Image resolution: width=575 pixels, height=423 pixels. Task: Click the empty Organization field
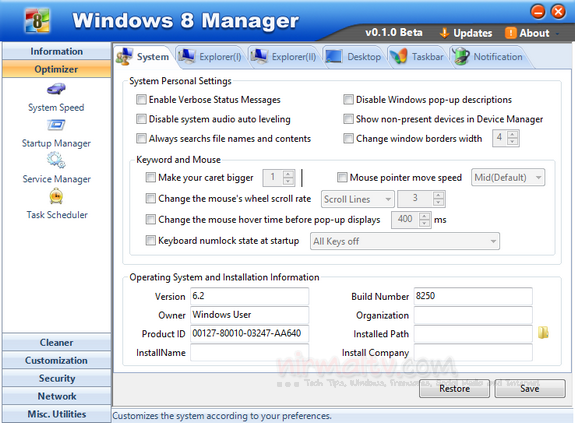(473, 315)
